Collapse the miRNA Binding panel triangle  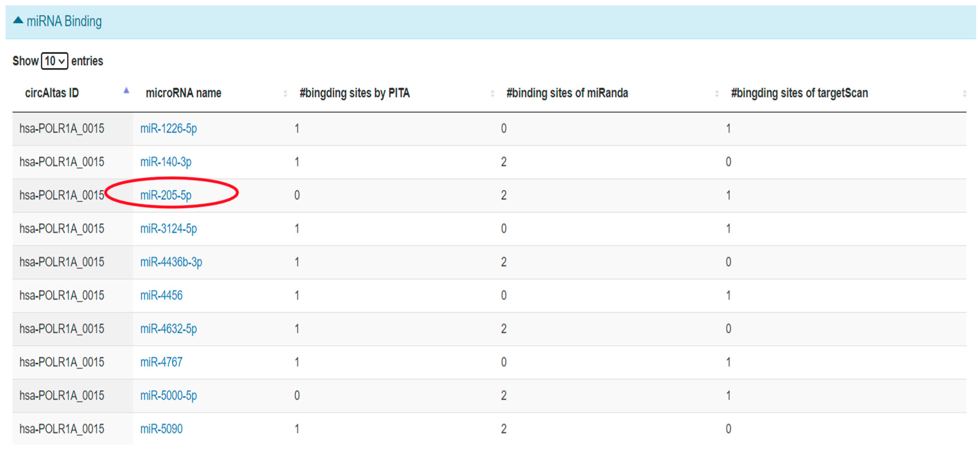tap(18, 20)
